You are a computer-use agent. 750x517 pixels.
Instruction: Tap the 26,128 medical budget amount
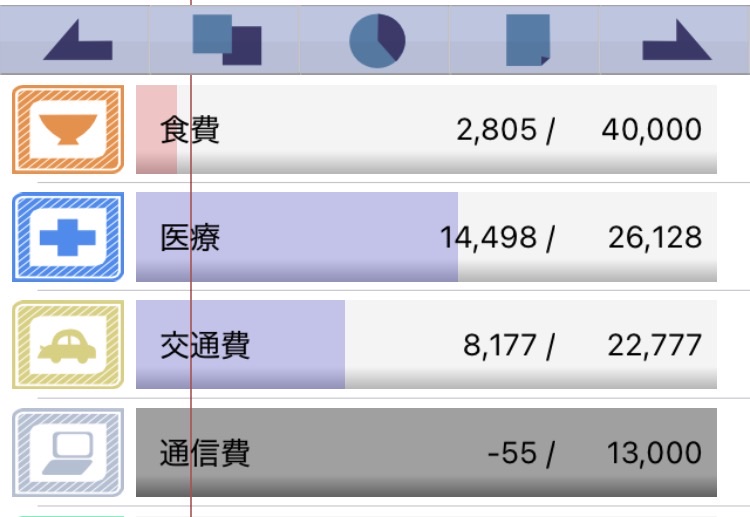click(655, 238)
